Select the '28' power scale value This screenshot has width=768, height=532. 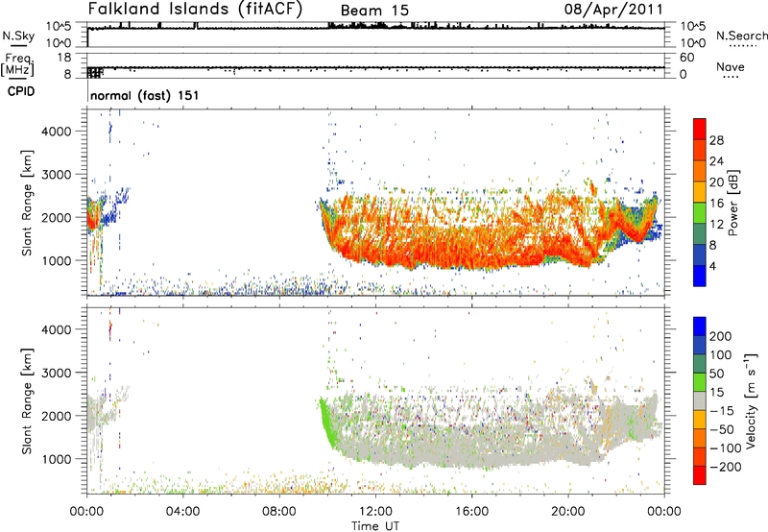[x=716, y=140]
